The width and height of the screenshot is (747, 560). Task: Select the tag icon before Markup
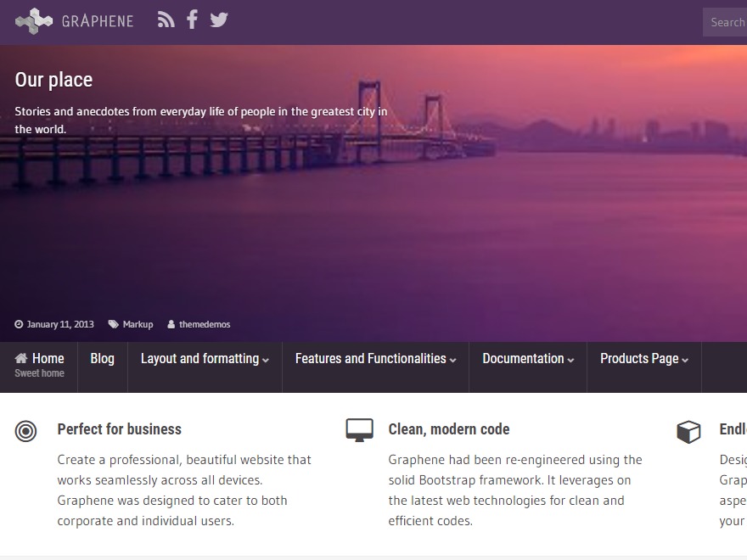click(114, 323)
